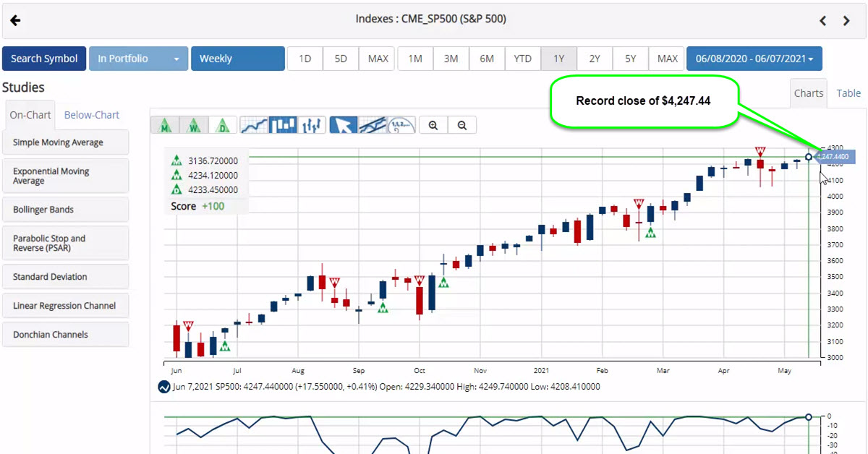Add Linear Regression Channel study
868x454 pixels.
click(66, 306)
